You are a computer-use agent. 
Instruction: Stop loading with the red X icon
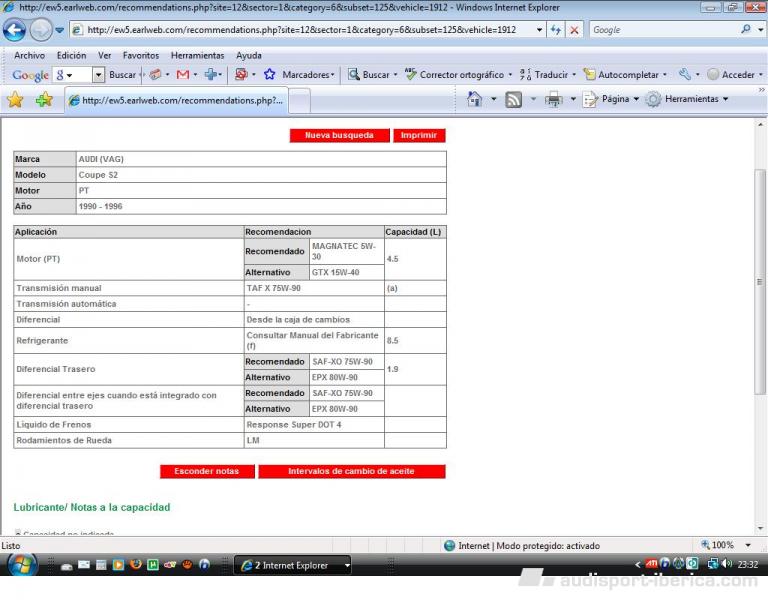coord(574,30)
